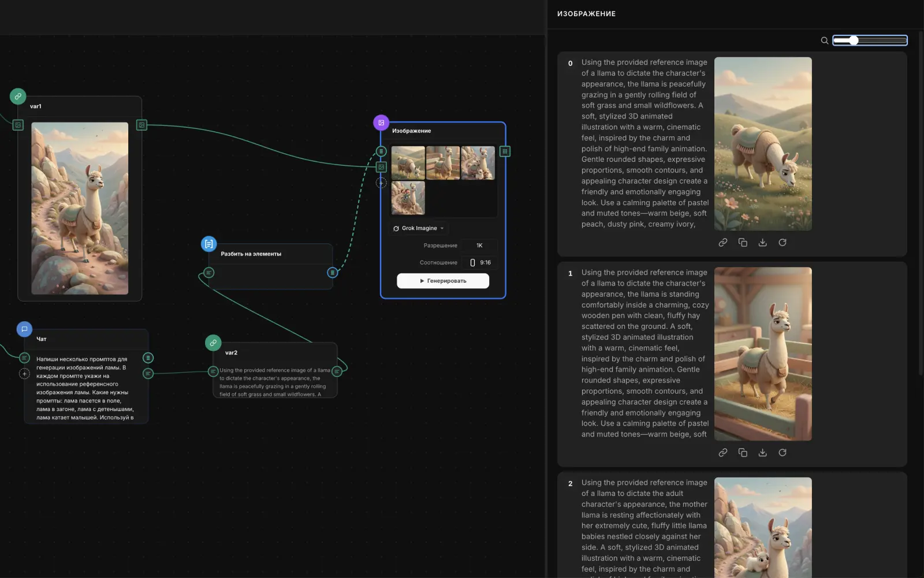Add input via dashed plus on Чат node
The width and height of the screenshot is (924, 578).
24,373
